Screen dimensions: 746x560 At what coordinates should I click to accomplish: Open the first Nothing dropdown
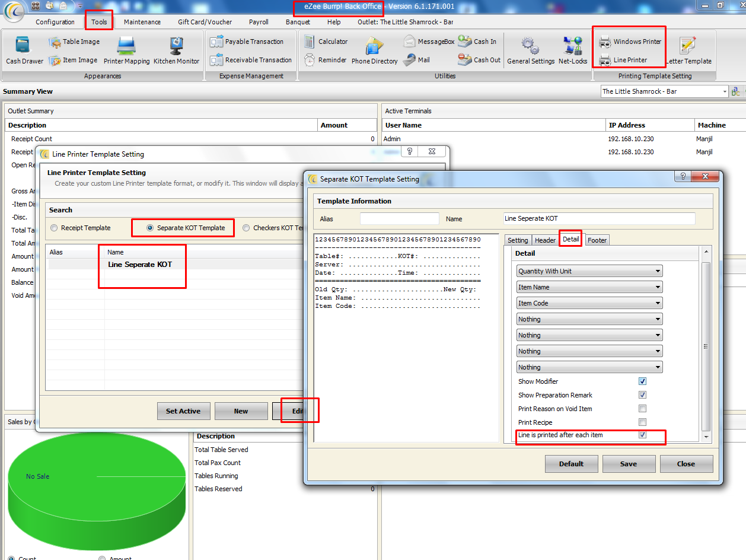[x=589, y=319]
